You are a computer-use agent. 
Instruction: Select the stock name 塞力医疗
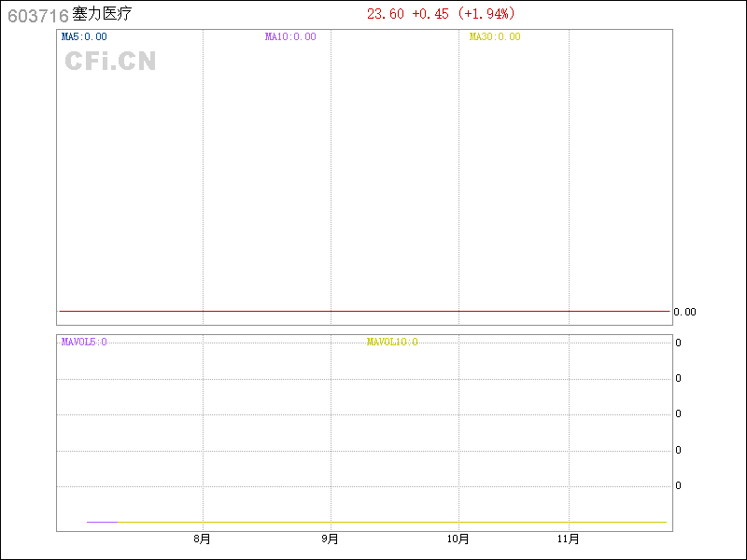point(102,14)
